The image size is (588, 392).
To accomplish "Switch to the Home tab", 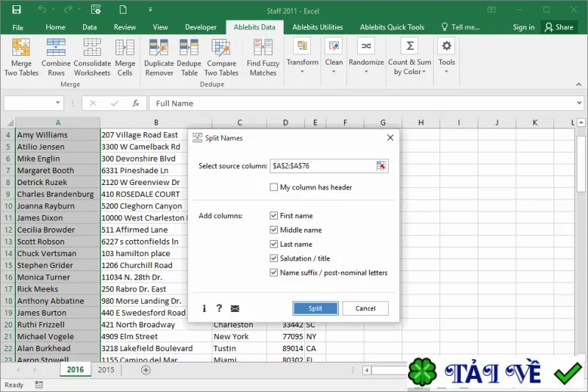I will (56, 27).
